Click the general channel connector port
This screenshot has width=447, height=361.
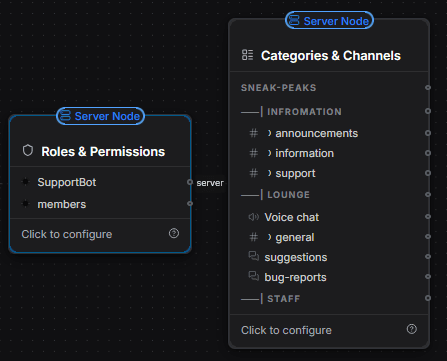tap(428, 237)
